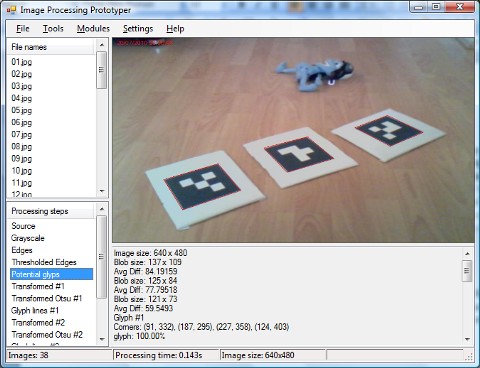
Task: Select file 02.jpg in list
Action: pyautogui.click(x=22, y=74)
